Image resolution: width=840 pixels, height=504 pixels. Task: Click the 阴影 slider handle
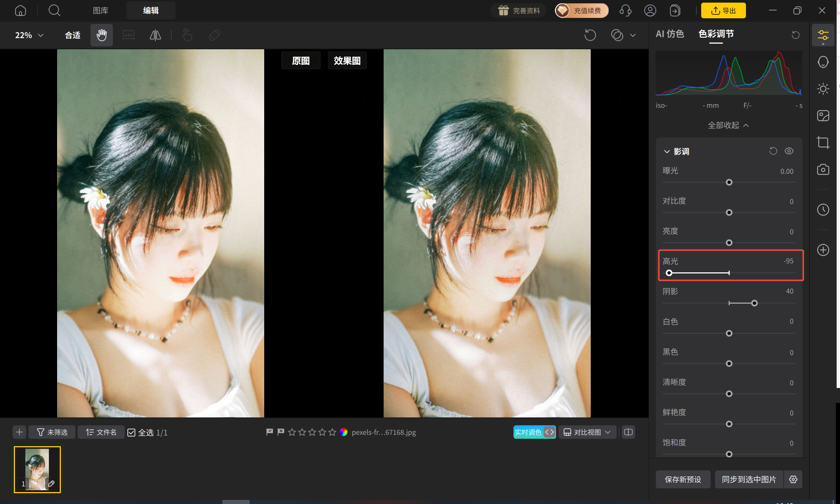click(x=754, y=303)
